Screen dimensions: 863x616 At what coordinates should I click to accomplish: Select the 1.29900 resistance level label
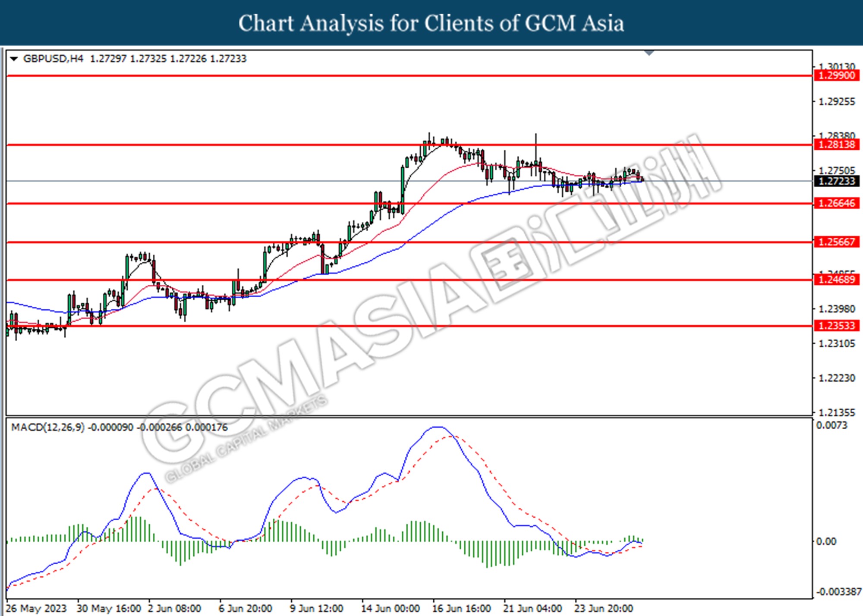click(x=837, y=75)
